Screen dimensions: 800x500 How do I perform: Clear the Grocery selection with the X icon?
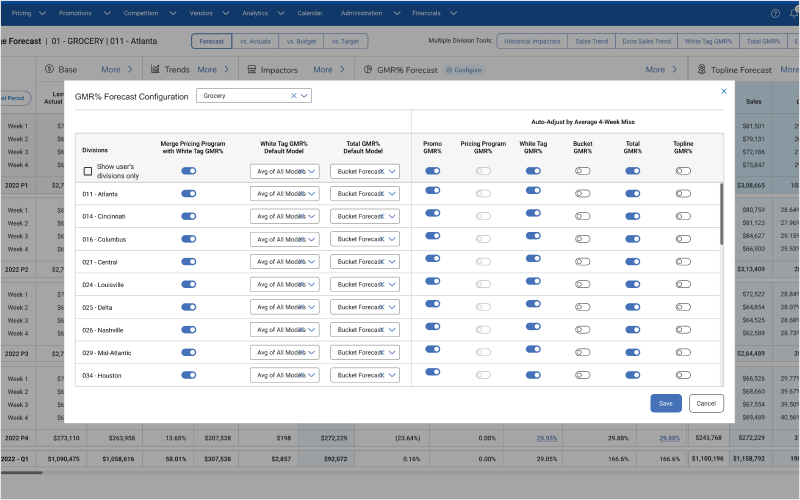click(x=294, y=96)
